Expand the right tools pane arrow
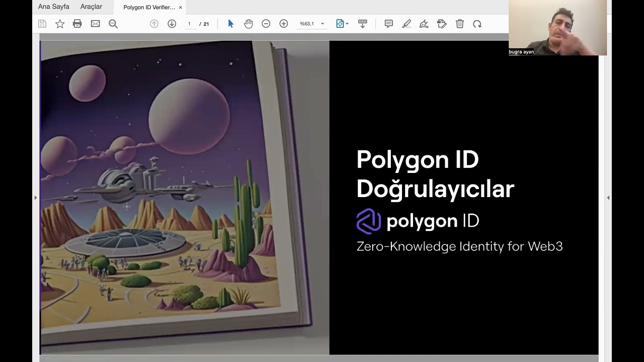Screen dimensions: 644x362 tap(608, 198)
